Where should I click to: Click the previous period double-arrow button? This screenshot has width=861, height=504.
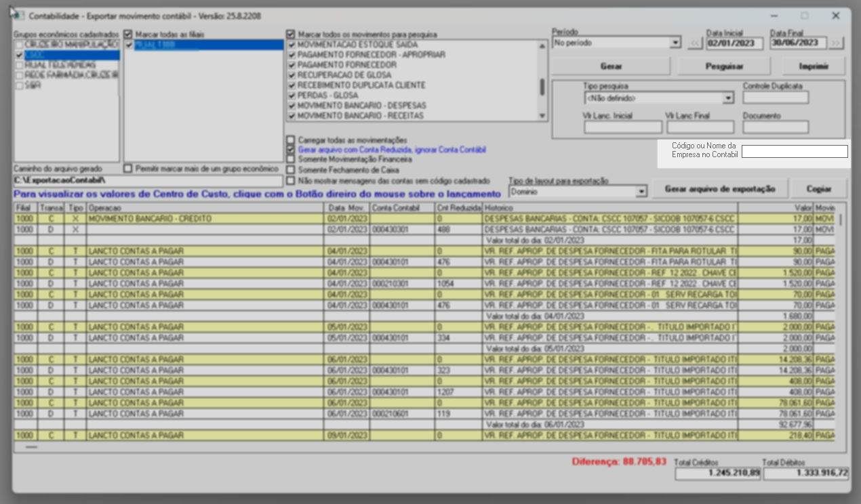pyautogui.click(x=696, y=43)
